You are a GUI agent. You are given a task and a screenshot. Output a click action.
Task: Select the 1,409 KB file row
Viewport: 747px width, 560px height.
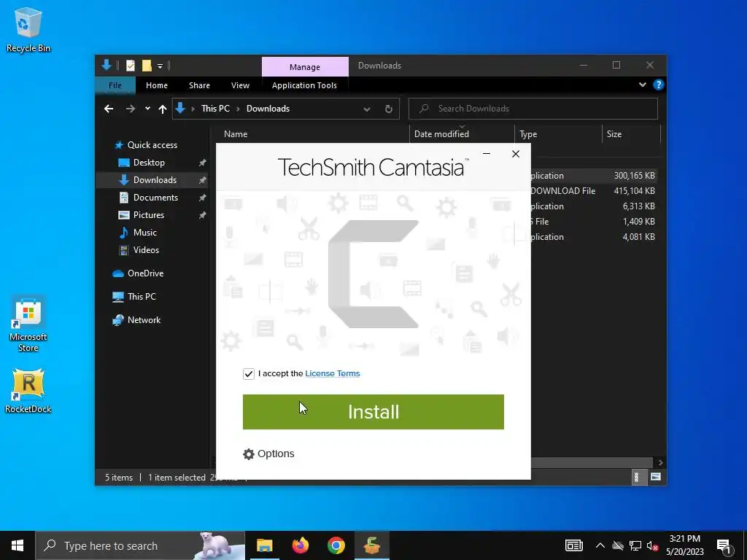(x=595, y=222)
